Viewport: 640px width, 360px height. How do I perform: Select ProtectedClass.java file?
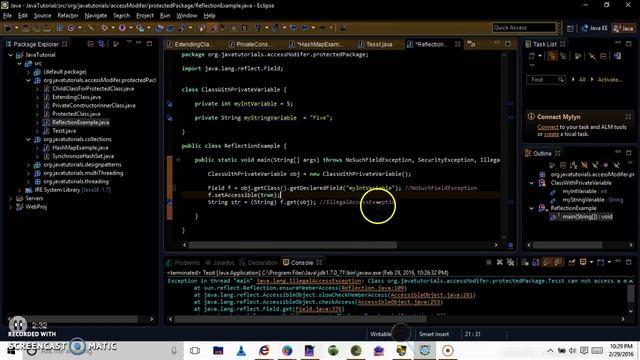click(x=76, y=114)
